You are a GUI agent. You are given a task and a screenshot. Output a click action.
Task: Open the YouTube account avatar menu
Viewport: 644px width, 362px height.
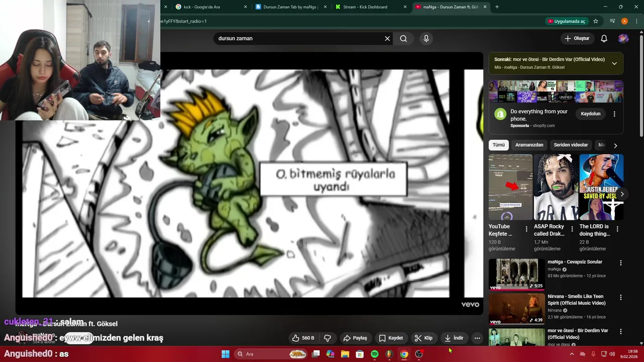[x=623, y=38]
